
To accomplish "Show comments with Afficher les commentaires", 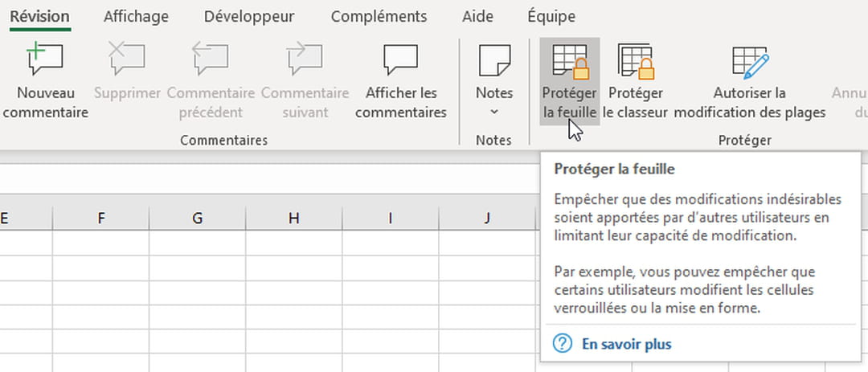I will 401,80.
